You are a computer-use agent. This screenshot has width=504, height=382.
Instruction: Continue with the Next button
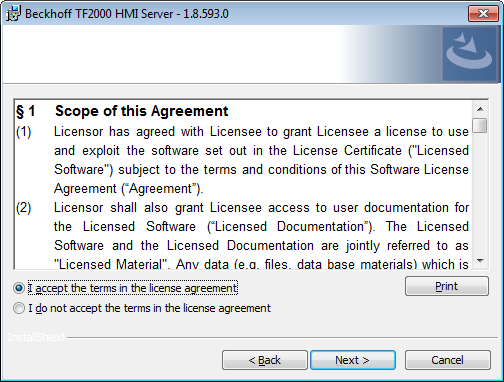(x=353, y=360)
